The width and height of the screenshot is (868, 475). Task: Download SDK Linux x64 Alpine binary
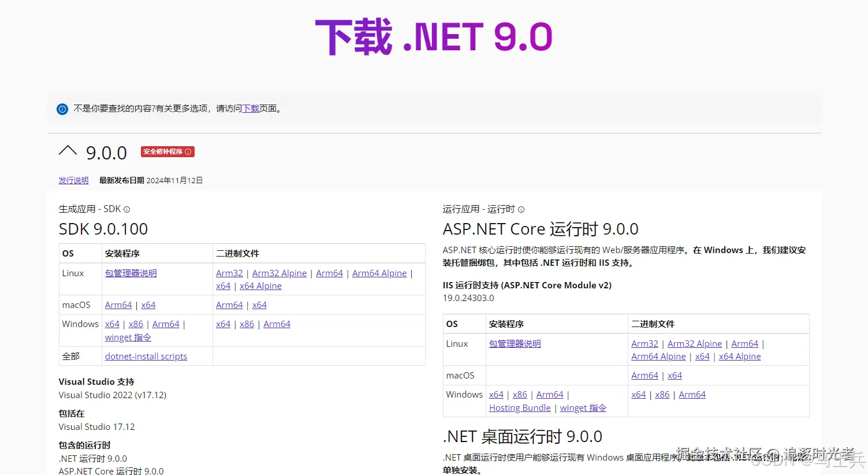(260, 286)
